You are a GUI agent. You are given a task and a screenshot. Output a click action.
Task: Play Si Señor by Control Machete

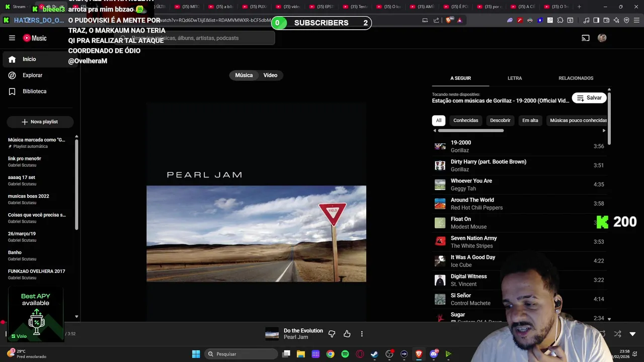click(519, 299)
